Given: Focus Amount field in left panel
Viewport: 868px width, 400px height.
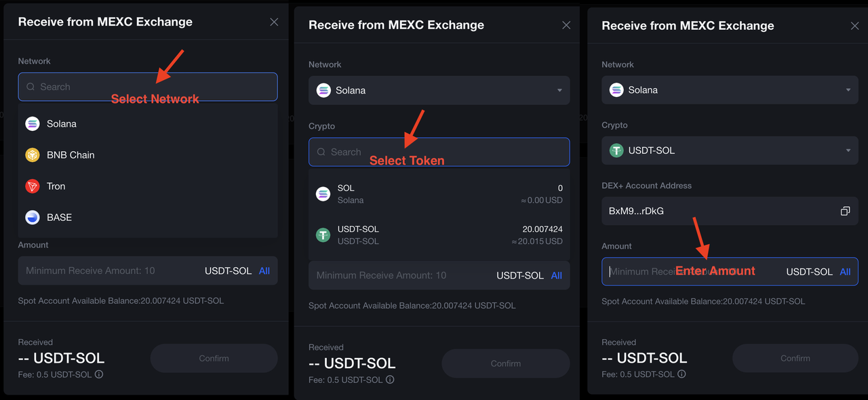Looking at the screenshot, I should pyautogui.click(x=148, y=271).
